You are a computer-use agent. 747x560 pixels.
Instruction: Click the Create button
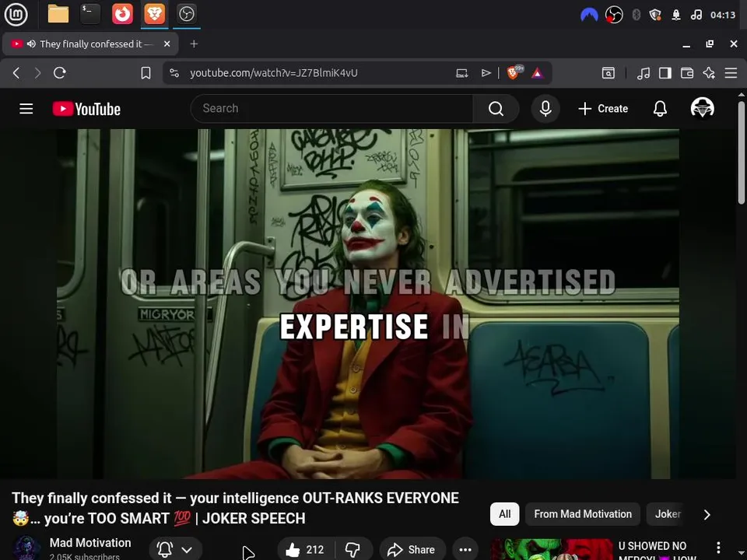point(603,109)
